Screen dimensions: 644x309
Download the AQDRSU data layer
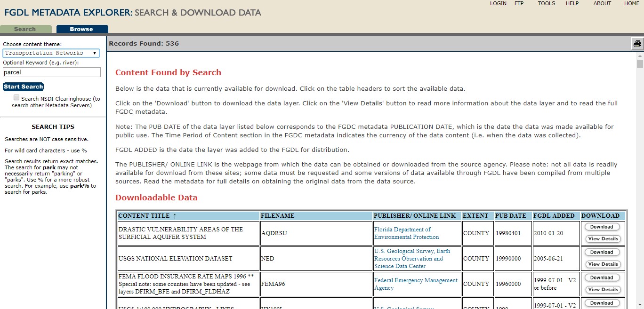(x=602, y=227)
